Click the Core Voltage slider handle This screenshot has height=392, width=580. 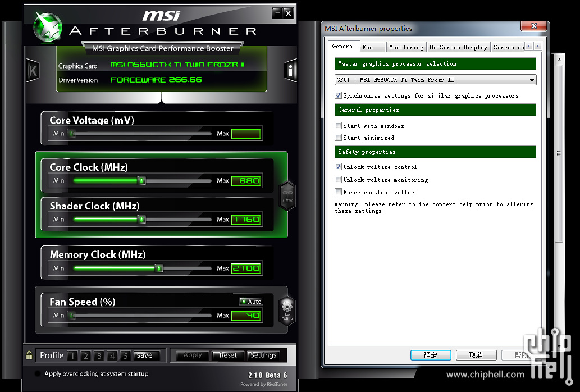(x=72, y=134)
